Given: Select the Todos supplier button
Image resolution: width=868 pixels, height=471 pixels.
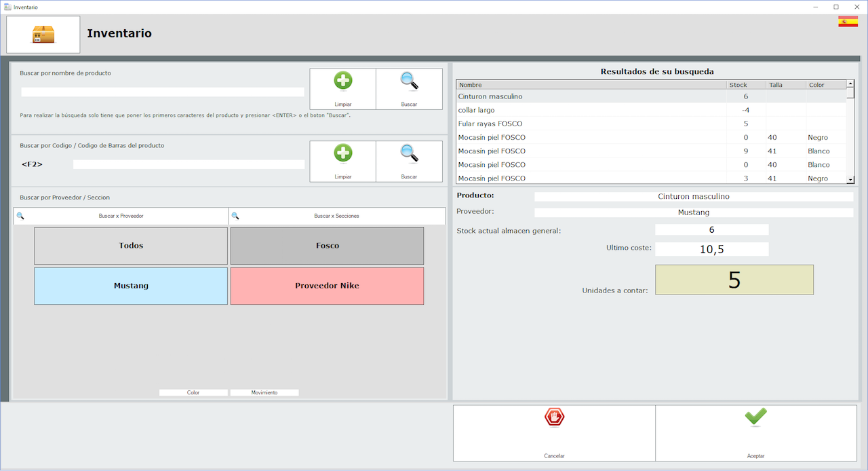Looking at the screenshot, I should coord(131,246).
